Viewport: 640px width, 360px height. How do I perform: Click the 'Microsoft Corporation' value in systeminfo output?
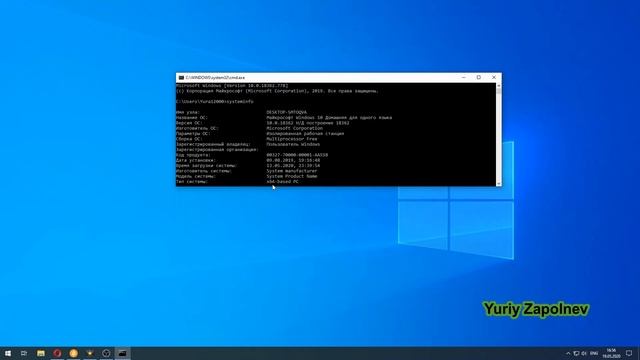coord(295,128)
